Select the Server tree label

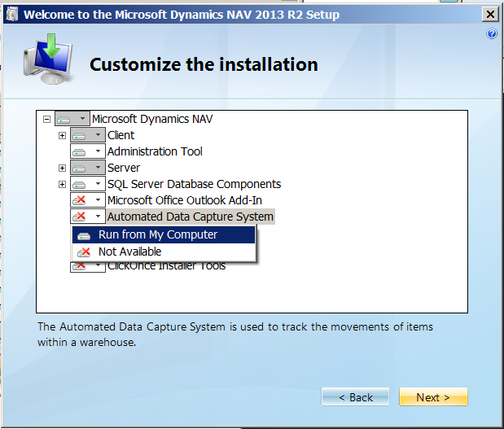(x=124, y=168)
